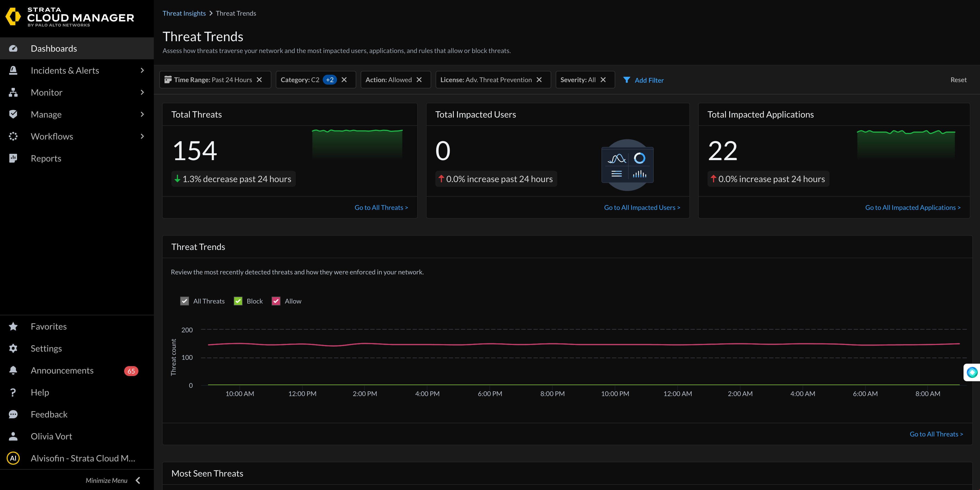Image resolution: width=980 pixels, height=490 pixels.
Task: Navigate to Threat Insights breadcrumb
Action: (184, 13)
